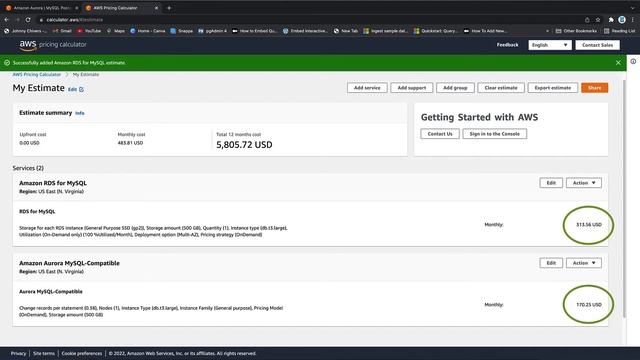Click the 483.81 USD monthly cost

click(x=130, y=143)
